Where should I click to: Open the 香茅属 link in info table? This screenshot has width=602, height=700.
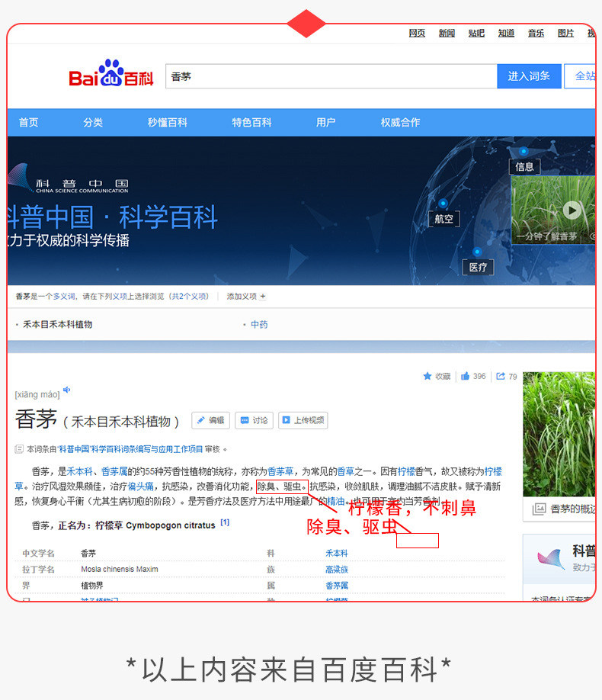(337, 586)
